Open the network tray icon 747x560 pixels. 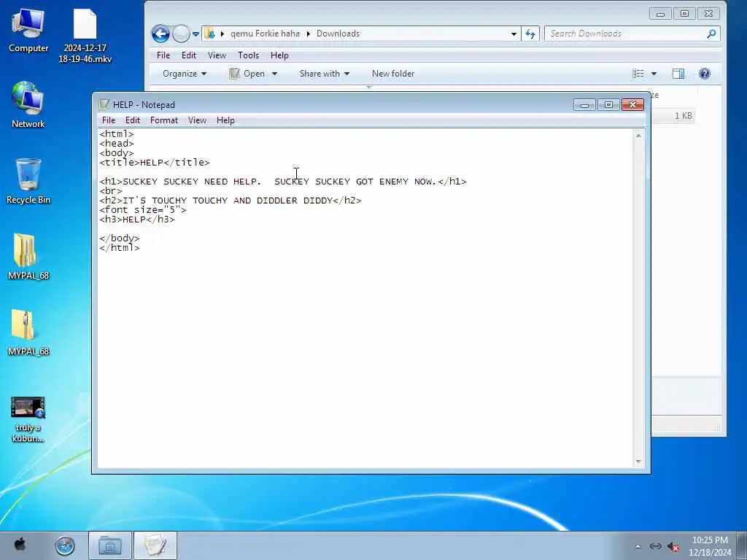pyautogui.click(x=656, y=546)
